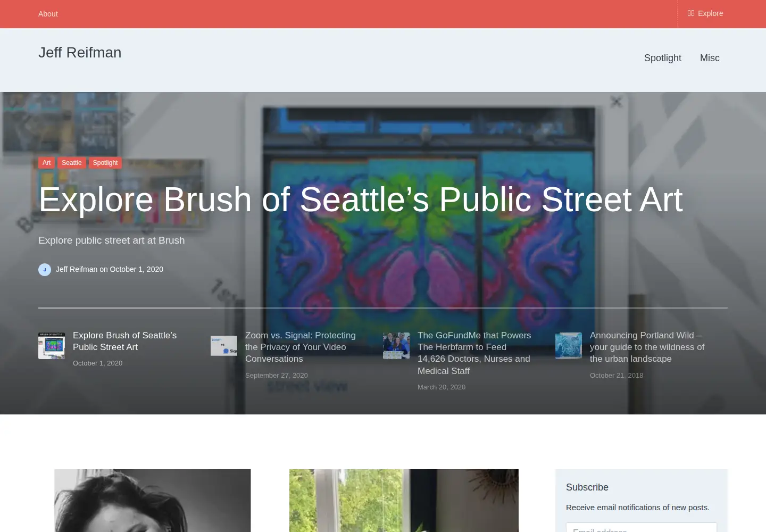Viewport: 766px width, 532px height.
Task: Open the black-and-white portrait post image
Action: tap(153, 501)
